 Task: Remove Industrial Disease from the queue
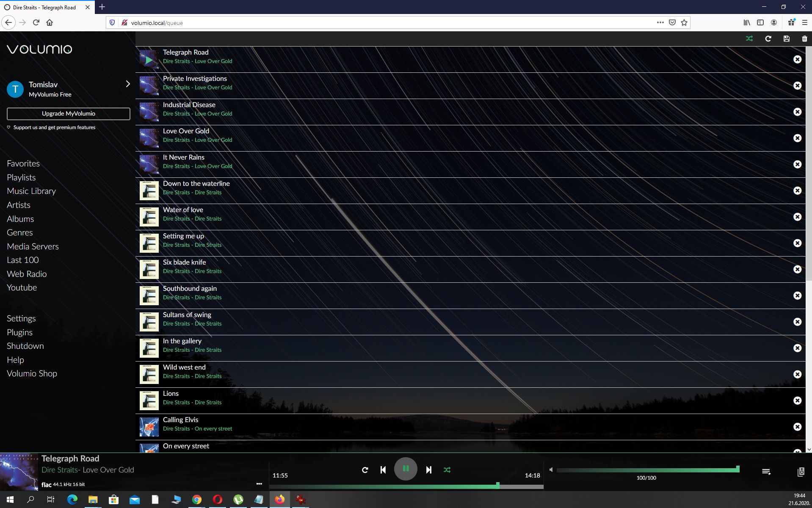coord(797,112)
